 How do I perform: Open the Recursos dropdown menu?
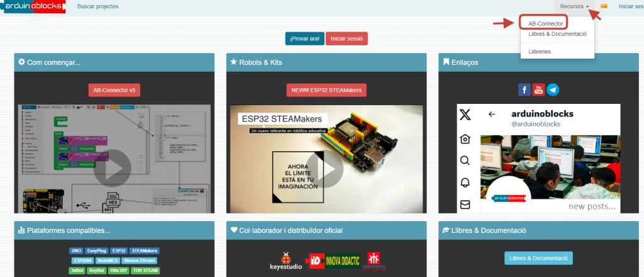click(x=574, y=6)
